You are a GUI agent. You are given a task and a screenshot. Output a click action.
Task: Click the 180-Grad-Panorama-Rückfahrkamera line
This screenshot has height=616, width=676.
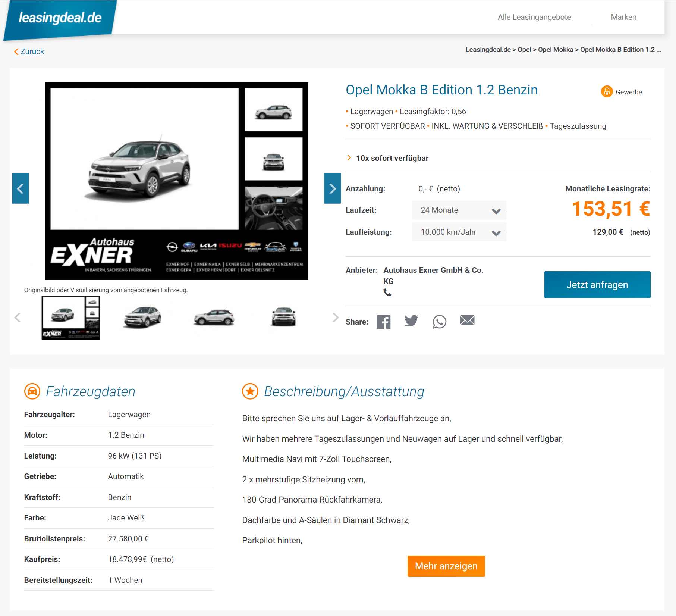click(x=312, y=500)
